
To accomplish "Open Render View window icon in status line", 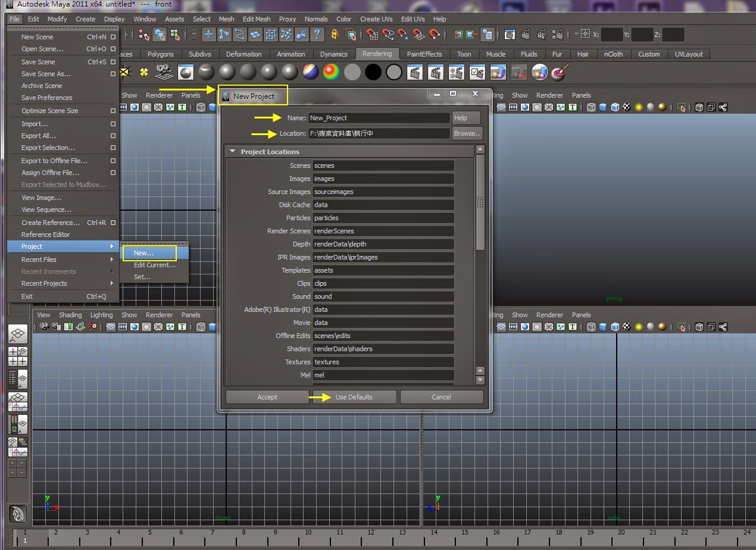I will tap(510, 35).
